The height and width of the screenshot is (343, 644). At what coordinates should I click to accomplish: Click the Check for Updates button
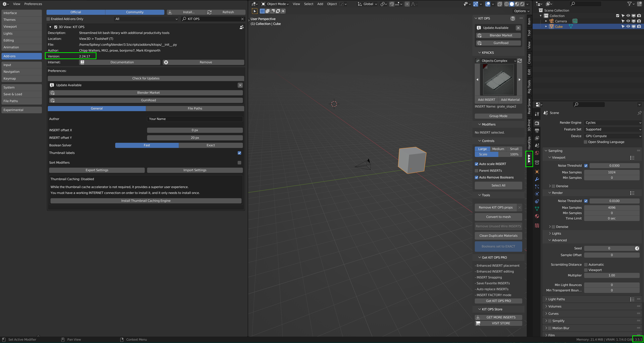(x=146, y=78)
